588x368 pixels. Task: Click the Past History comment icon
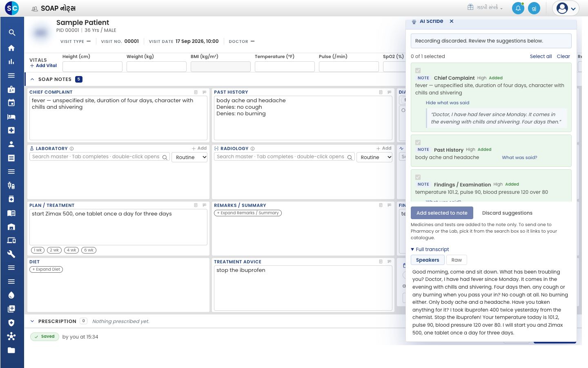click(389, 92)
